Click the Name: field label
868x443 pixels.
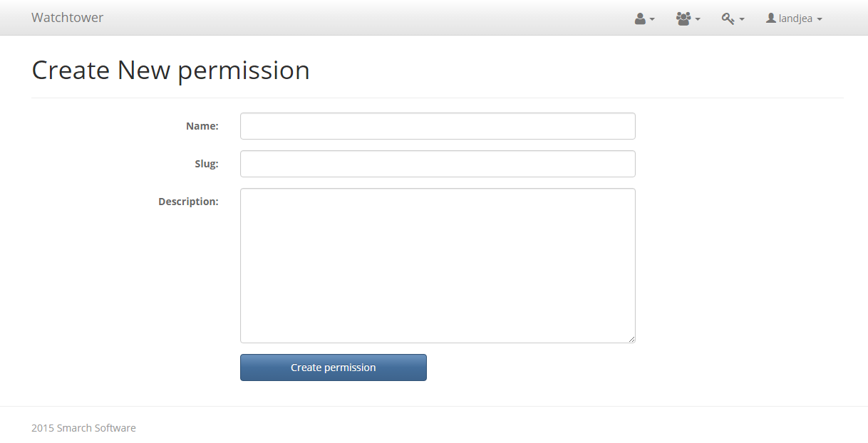(x=202, y=126)
